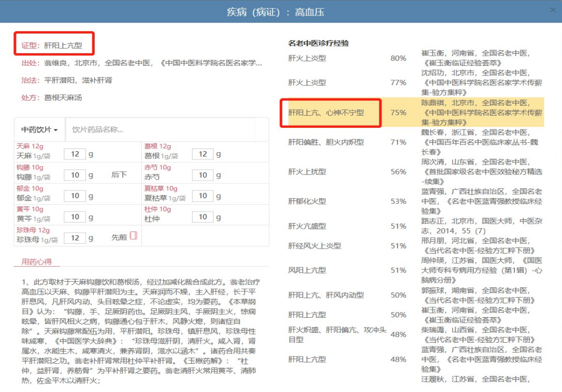Click the 名老中医诊疗经验 heading
Screen dimensions: 562x392
pos(318,43)
